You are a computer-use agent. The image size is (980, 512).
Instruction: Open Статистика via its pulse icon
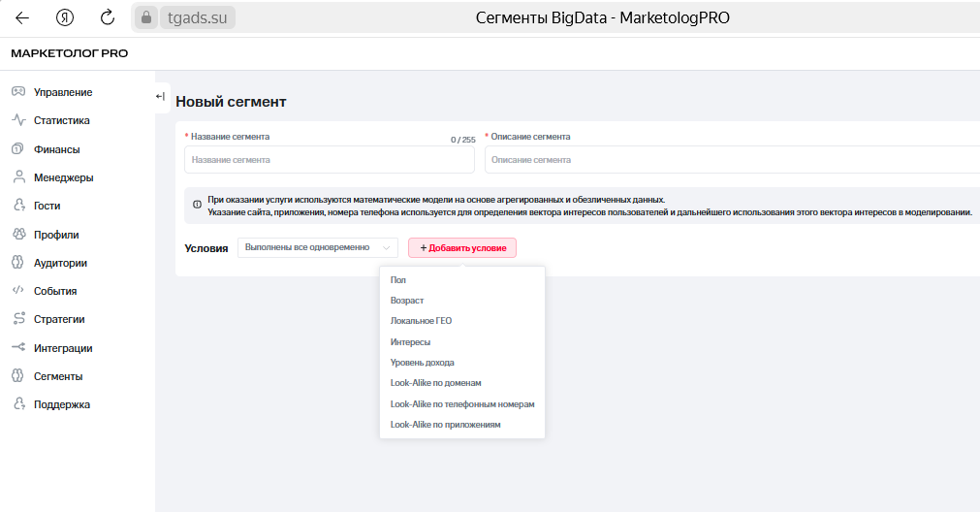tap(17, 120)
